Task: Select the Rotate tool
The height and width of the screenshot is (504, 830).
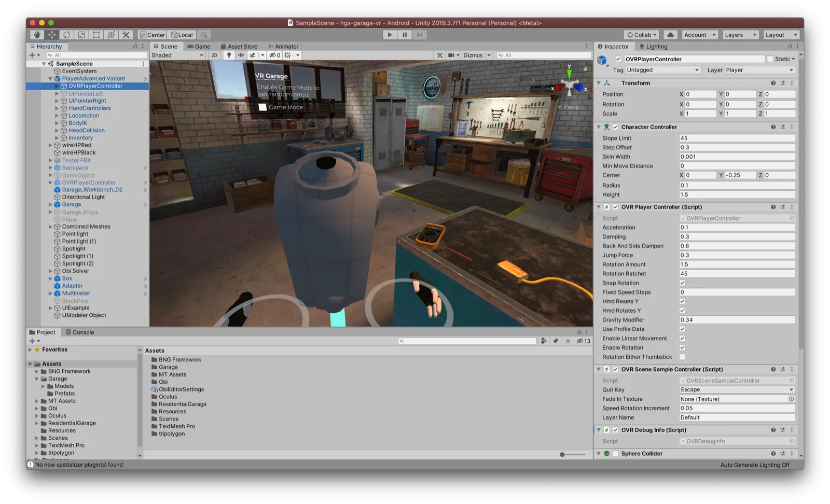Action: point(66,35)
